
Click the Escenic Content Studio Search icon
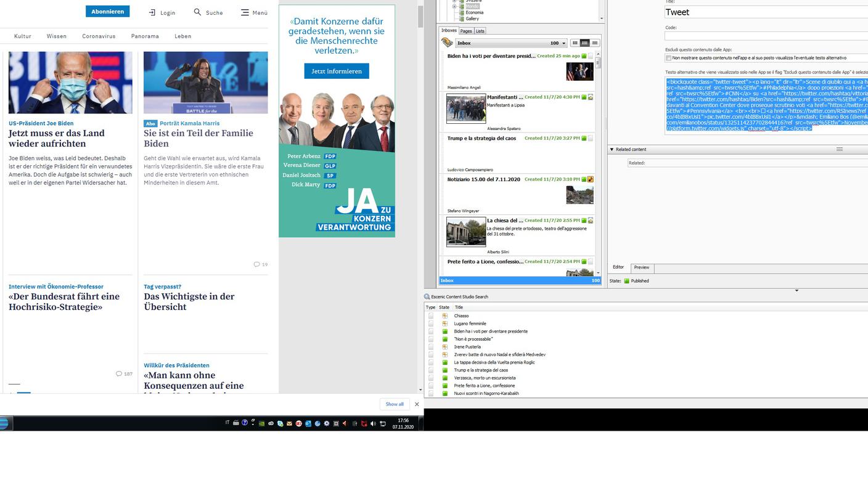(x=427, y=296)
